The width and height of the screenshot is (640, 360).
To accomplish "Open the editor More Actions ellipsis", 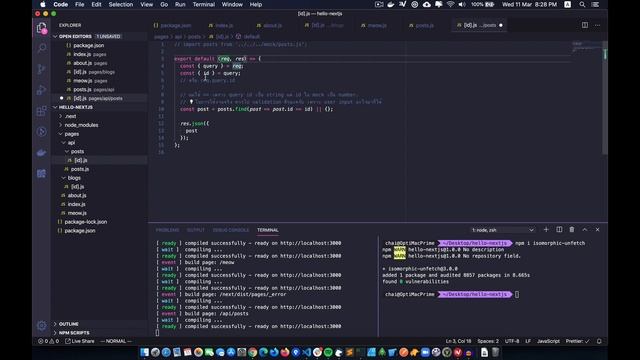I will click(598, 25).
